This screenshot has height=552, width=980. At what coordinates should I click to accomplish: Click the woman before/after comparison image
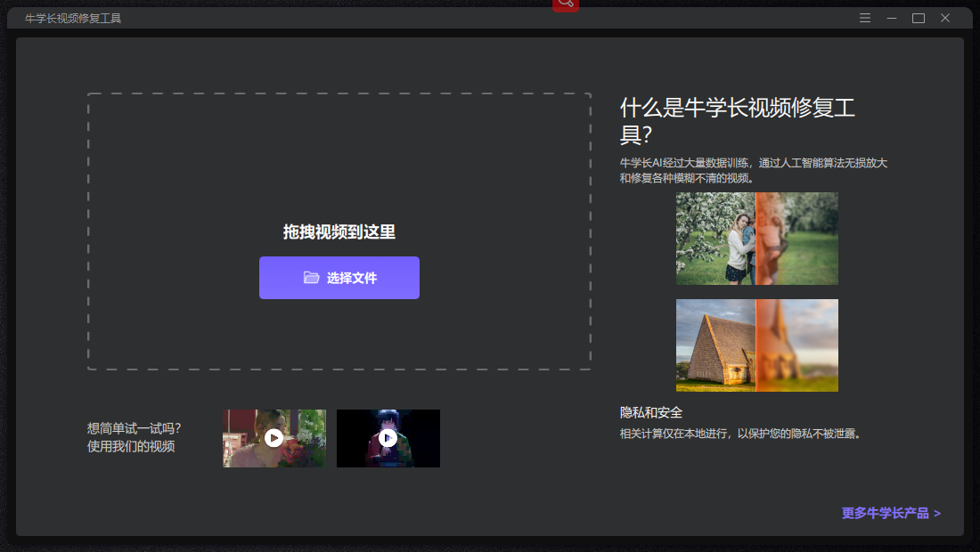tap(757, 239)
